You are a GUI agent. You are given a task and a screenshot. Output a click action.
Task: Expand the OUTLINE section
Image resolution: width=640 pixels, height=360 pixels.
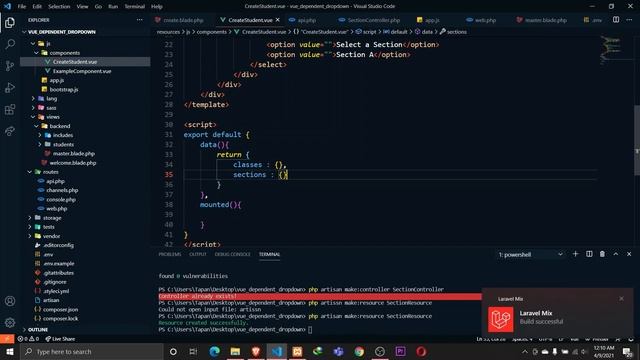click(x=38, y=329)
